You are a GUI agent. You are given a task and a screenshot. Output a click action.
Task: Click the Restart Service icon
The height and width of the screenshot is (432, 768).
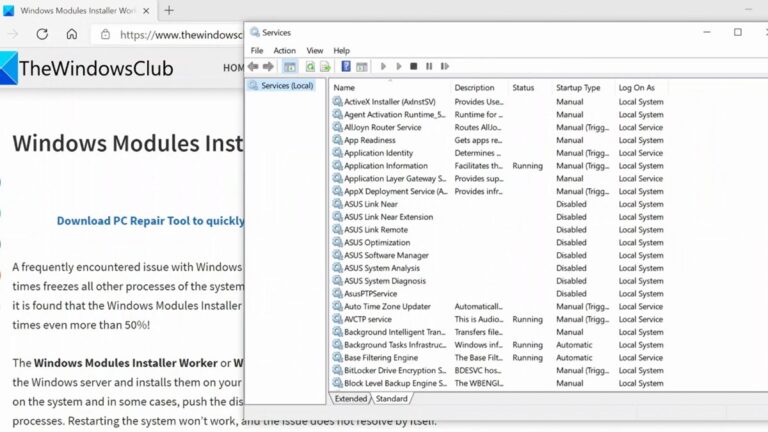(x=445, y=66)
